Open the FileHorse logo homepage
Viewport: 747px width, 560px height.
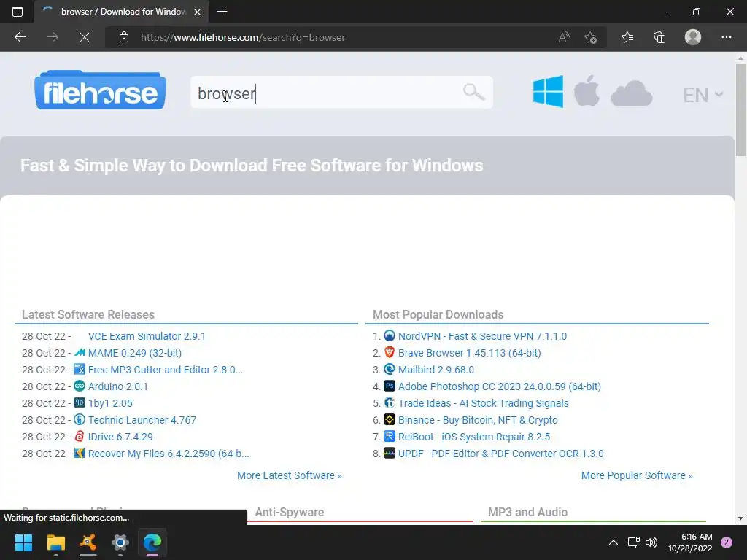[x=100, y=90]
